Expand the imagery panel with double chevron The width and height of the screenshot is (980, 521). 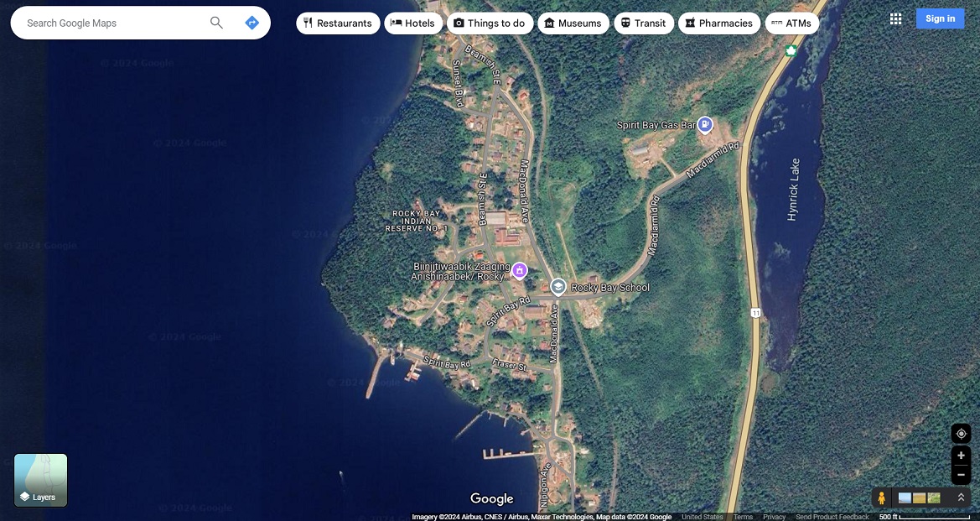(x=961, y=498)
